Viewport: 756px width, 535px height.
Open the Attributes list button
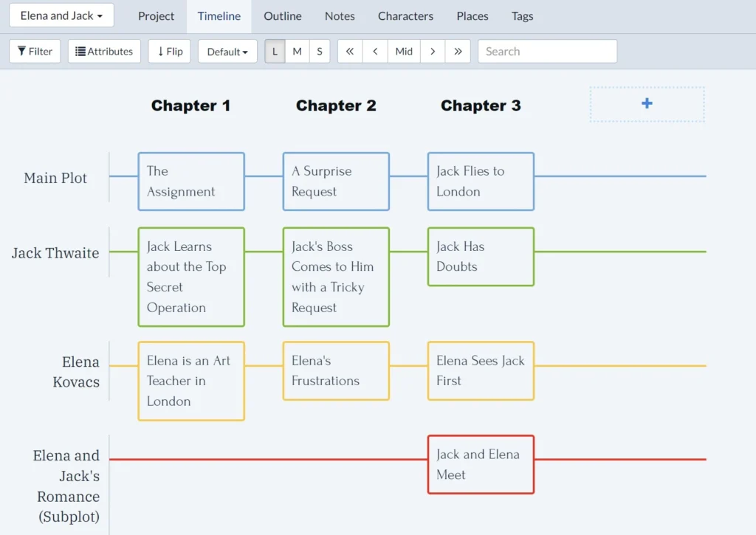104,52
